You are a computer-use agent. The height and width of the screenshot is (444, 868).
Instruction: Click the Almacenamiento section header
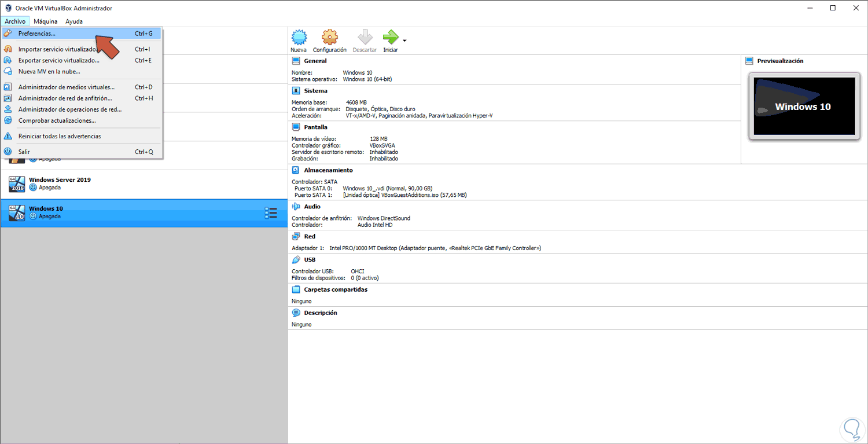(329, 170)
